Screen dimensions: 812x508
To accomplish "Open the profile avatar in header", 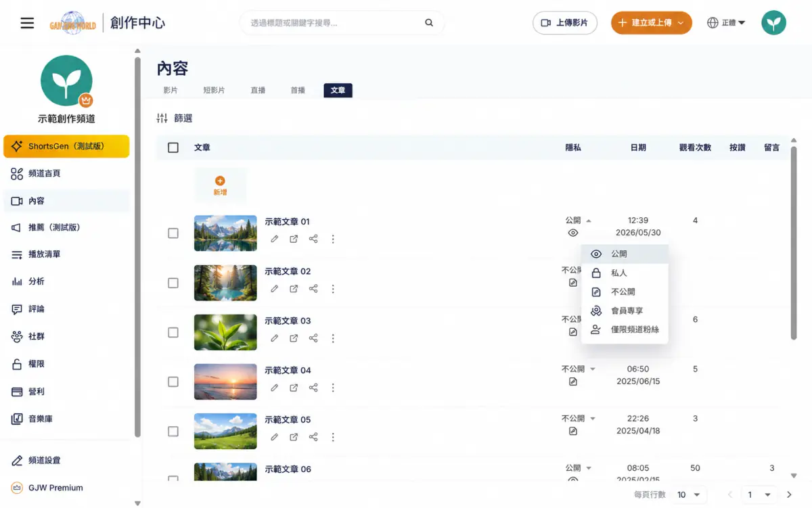I will coord(773,23).
